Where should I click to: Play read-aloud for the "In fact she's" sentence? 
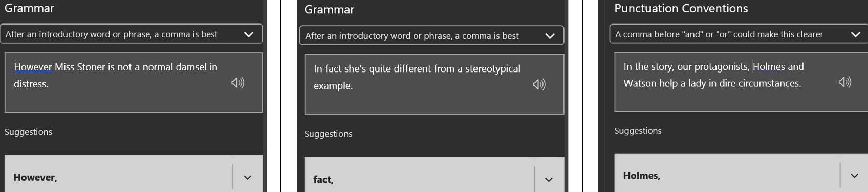click(x=539, y=84)
